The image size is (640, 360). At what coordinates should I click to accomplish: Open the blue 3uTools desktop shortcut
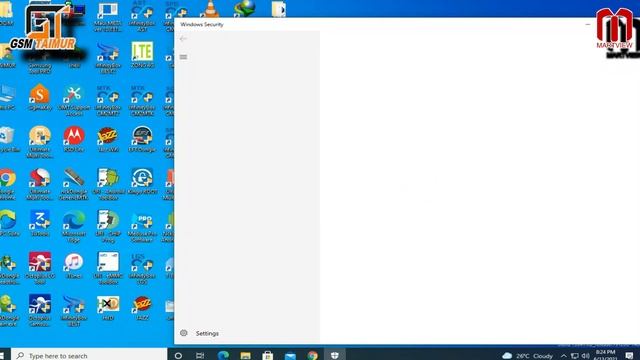pyautogui.click(x=40, y=224)
